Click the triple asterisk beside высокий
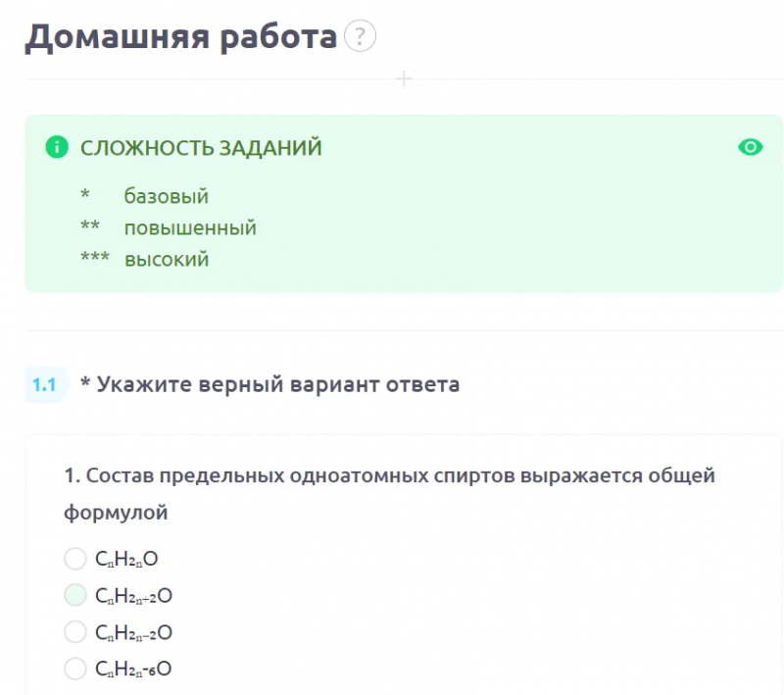The image size is (784, 695). point(95,257)
